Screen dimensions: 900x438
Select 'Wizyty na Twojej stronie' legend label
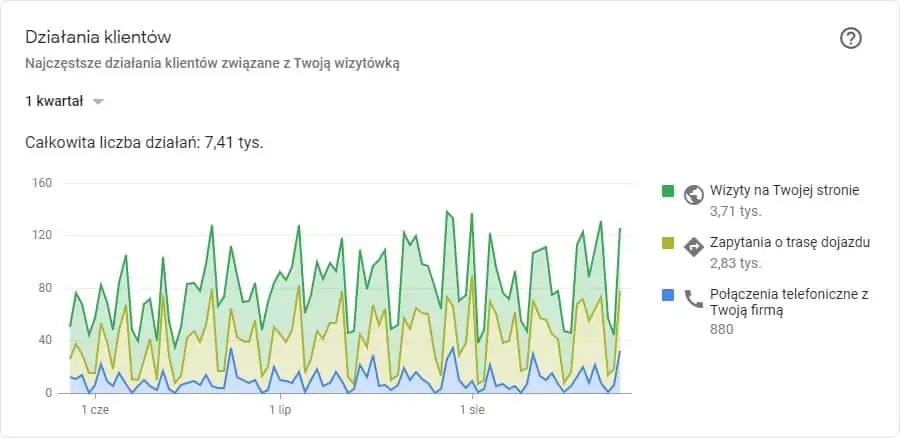(x=785, y=191)
